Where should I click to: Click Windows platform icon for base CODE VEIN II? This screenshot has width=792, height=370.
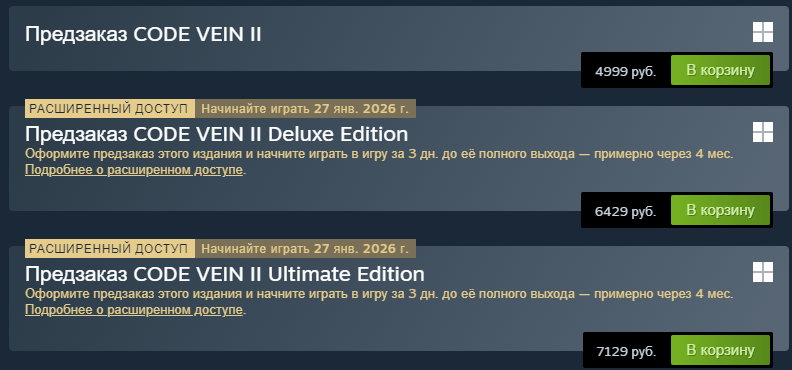point(763,32)
